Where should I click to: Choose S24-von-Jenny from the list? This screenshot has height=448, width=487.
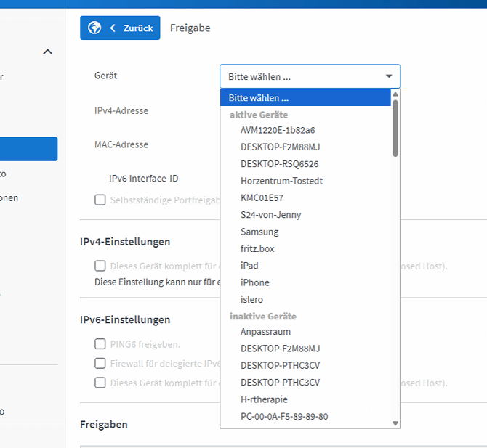pos(270,215)
